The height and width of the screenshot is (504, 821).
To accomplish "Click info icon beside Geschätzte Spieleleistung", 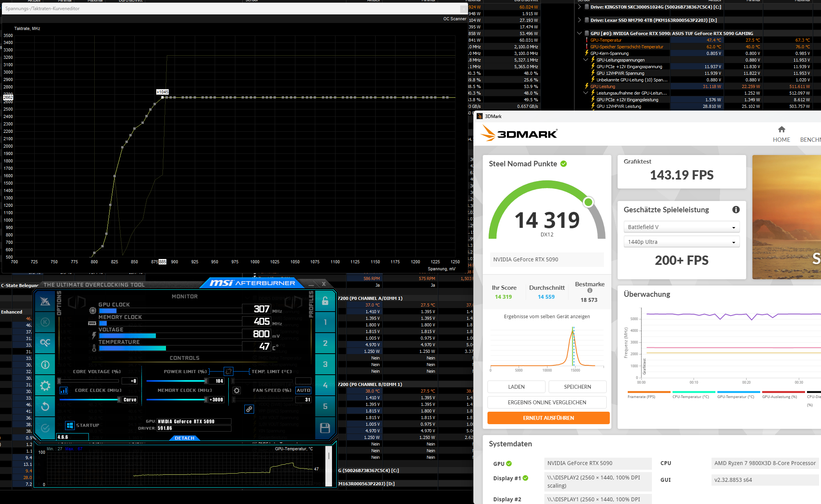I will pos(736,210).
